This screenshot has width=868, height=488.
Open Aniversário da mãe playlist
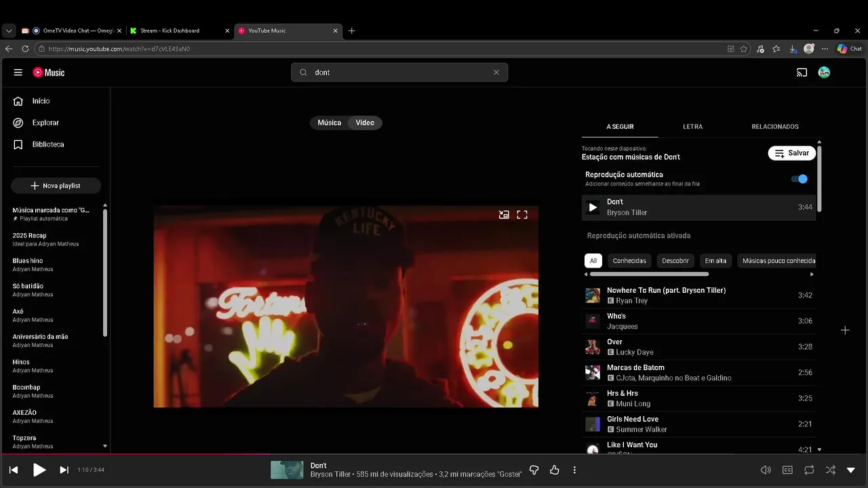56,340
